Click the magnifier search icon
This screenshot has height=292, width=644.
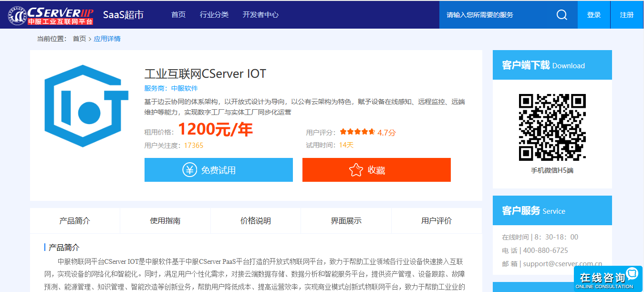pyautogui.click(x=562, y=15)
